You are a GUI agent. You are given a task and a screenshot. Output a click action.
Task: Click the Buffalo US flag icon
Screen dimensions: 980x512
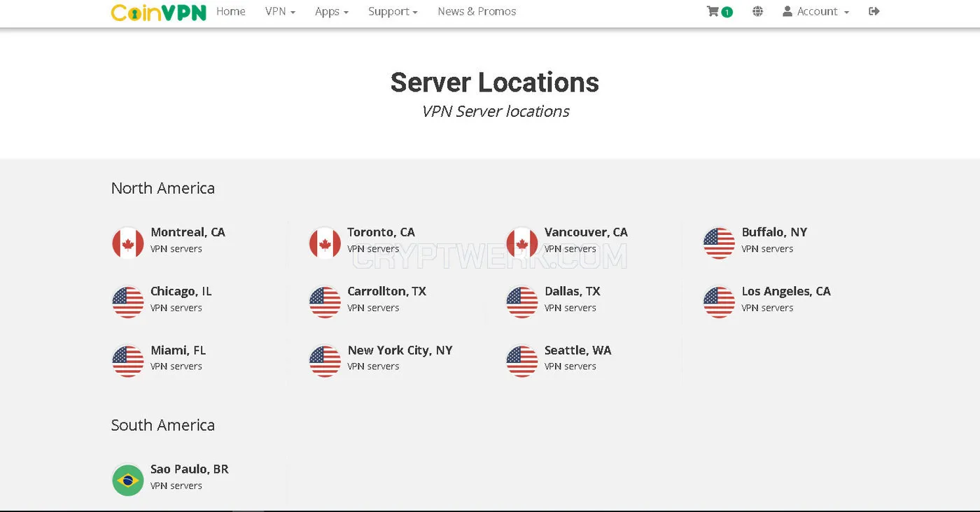719,243
